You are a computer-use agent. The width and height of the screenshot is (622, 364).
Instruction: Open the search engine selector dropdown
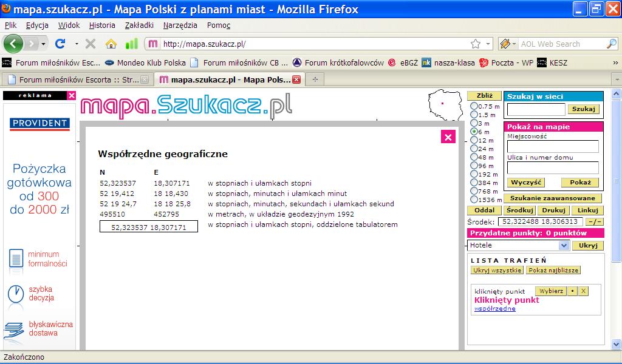pos(513,44)
